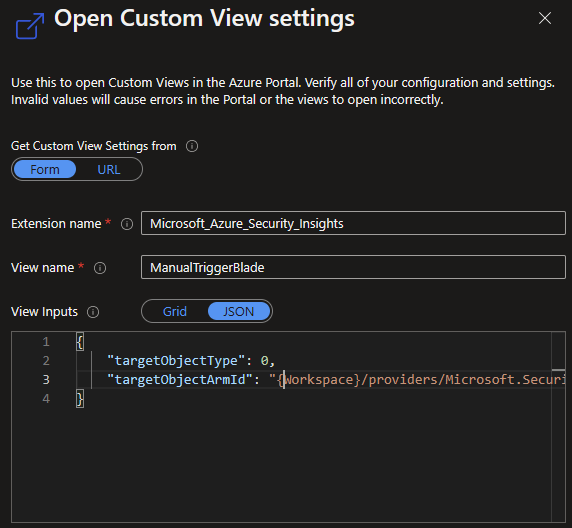
Task: Select JSON mode for View Inputs
Action: tap(239, 311)
